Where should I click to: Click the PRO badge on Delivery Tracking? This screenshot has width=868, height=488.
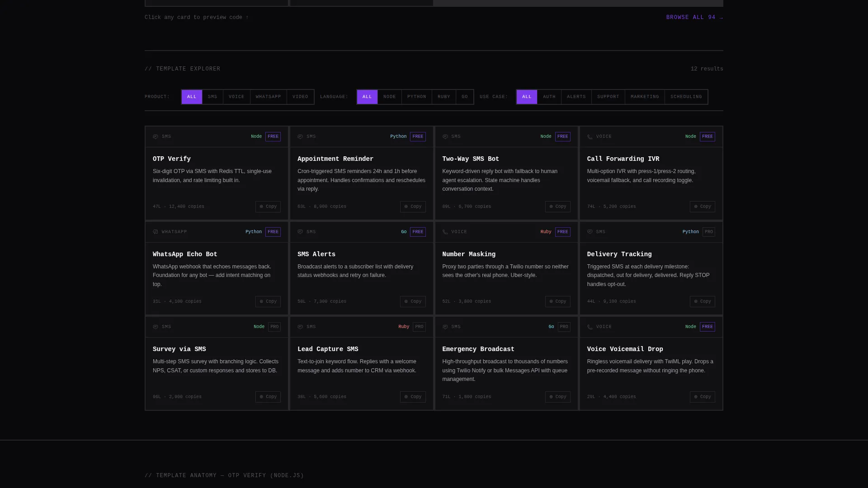(709, 232)
